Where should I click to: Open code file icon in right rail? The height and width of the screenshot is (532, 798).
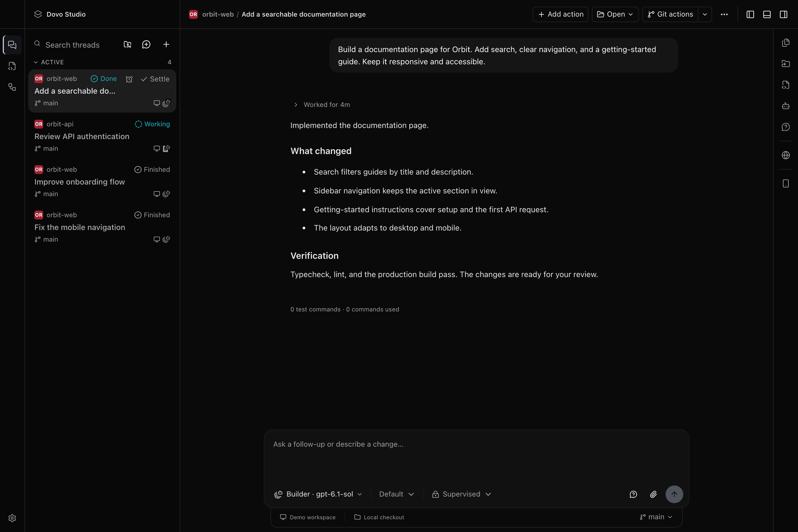[x=786, y=85]
